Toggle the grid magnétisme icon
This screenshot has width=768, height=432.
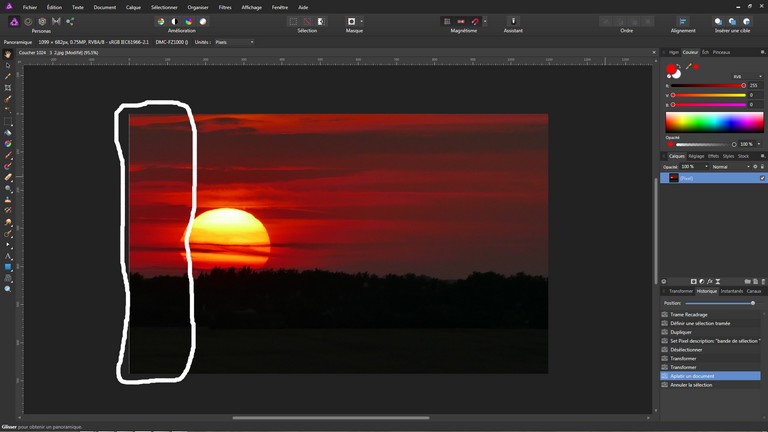(x=447, y=22)
